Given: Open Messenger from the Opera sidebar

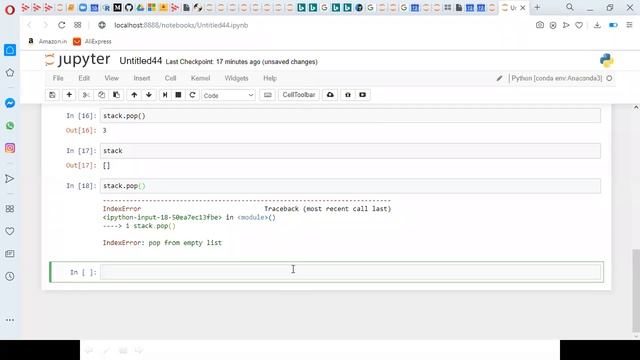Looking at the screenshot, I should 10,103.
